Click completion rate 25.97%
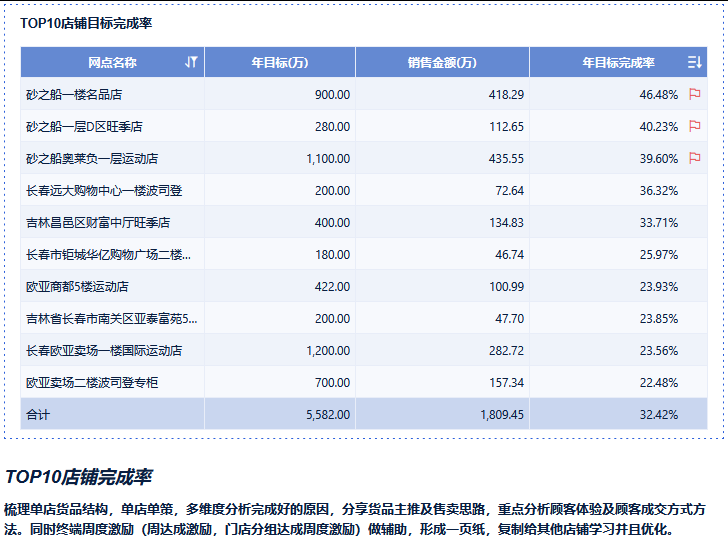The image size is (728, 548). (x=659, y=255)
